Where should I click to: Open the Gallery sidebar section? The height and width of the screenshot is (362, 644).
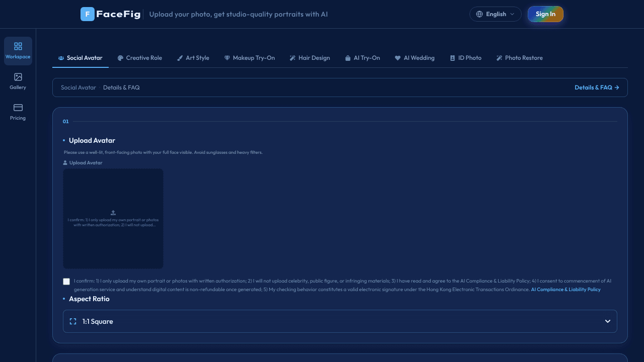pos(18,81)
